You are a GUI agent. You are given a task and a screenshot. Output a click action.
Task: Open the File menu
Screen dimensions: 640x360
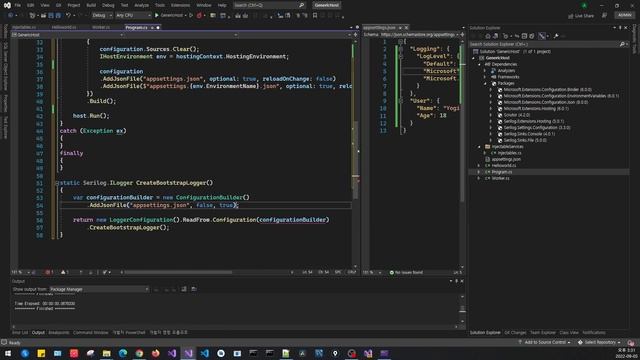pos(17,5)
